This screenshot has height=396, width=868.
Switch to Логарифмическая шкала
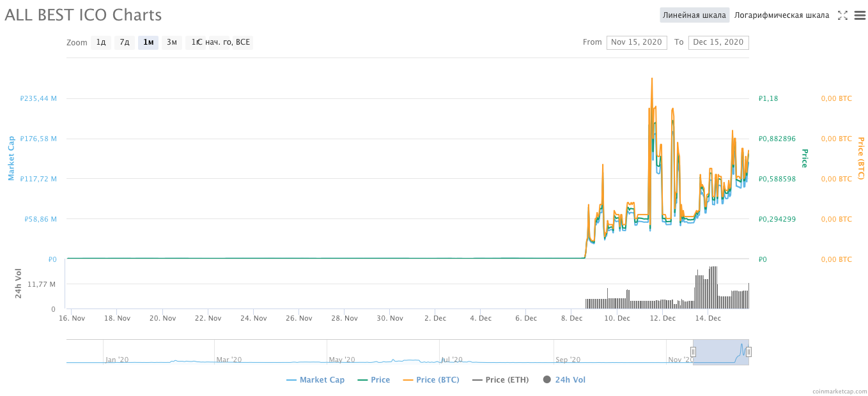[x=781, y=15]
